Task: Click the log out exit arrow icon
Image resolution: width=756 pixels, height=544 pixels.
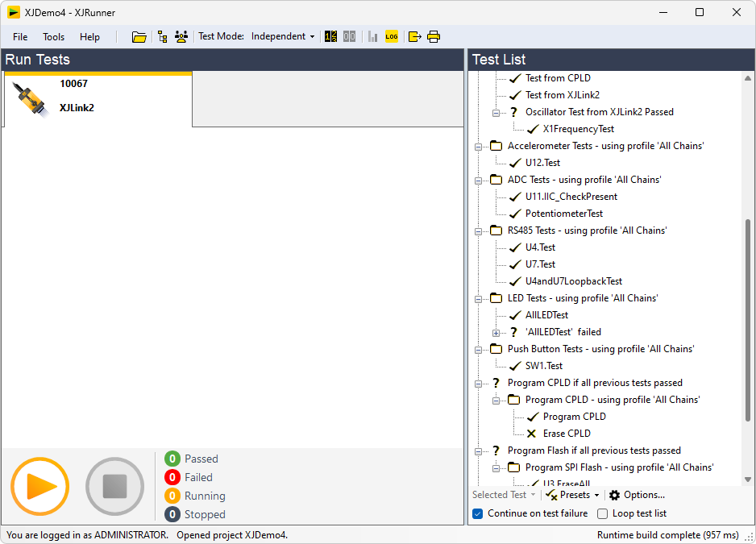Action: coord(414,36)
